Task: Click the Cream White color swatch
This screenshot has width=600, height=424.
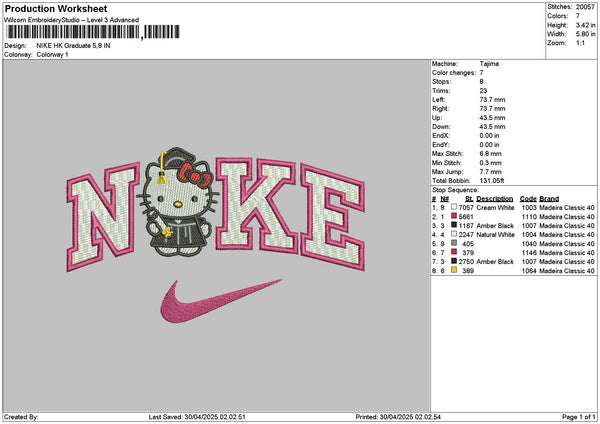Action: click(x=454, y=207)
